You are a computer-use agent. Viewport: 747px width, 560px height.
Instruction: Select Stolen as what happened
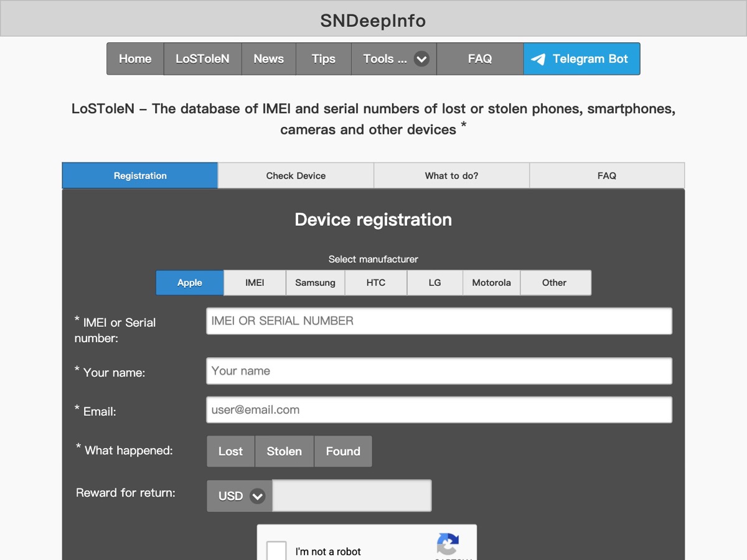click(284, 451)
